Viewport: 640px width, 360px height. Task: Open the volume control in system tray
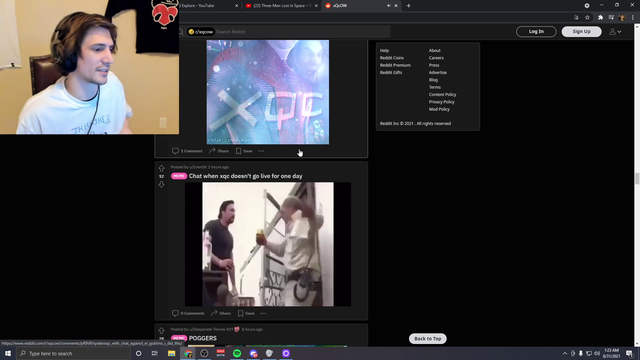[x=597, y=353]
